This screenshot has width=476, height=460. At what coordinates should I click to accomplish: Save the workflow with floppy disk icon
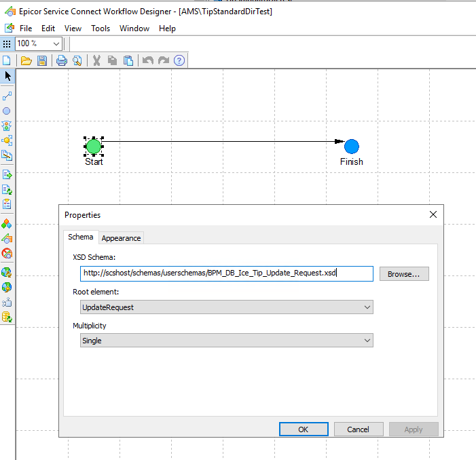click(x=42, y=60)
